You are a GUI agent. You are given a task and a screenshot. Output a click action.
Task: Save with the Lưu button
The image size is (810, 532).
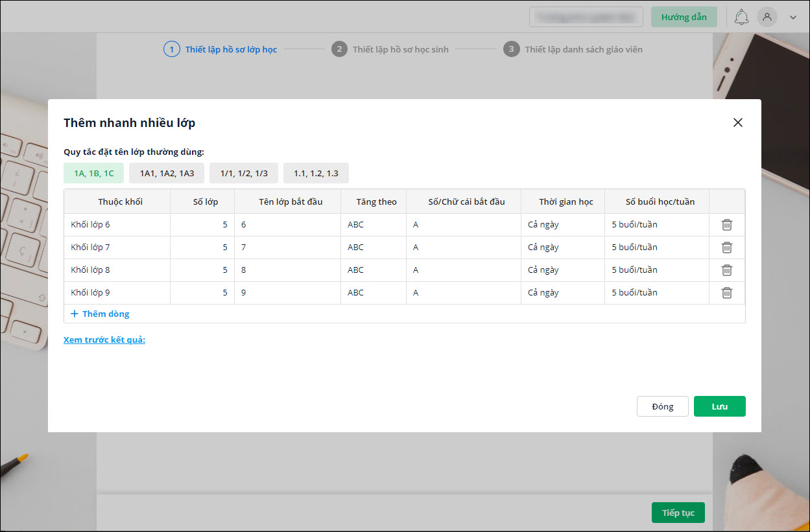pos(720,406)
